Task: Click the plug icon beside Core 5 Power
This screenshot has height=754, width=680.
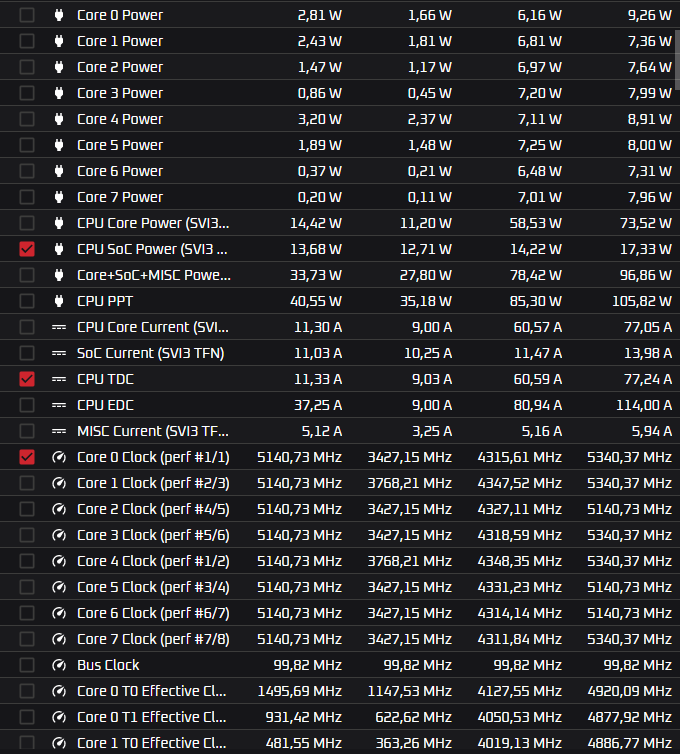Action: pyautogui.click(x=59, y=145)
